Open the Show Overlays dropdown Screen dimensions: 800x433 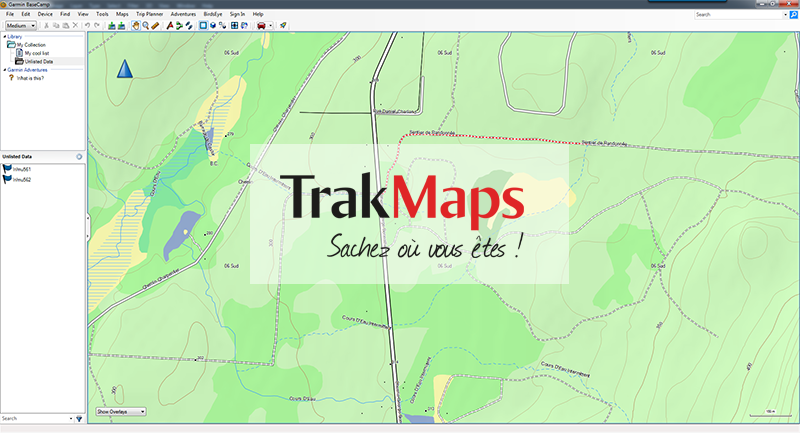(x=121, y=411)
